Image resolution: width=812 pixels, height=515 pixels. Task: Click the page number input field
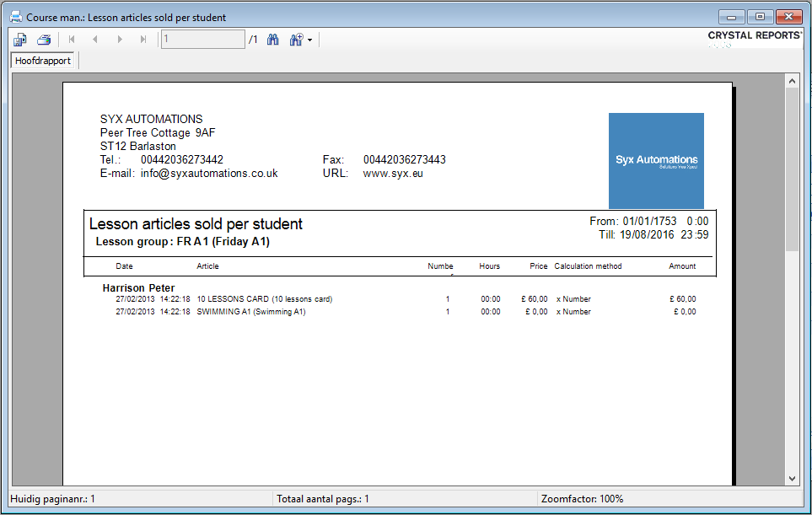[202, 40]
